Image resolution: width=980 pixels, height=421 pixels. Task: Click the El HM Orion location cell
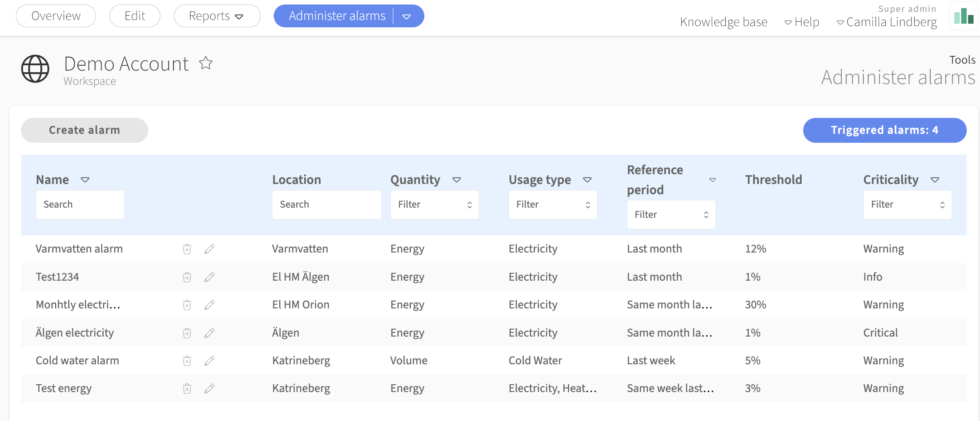(x=301, y=305)
